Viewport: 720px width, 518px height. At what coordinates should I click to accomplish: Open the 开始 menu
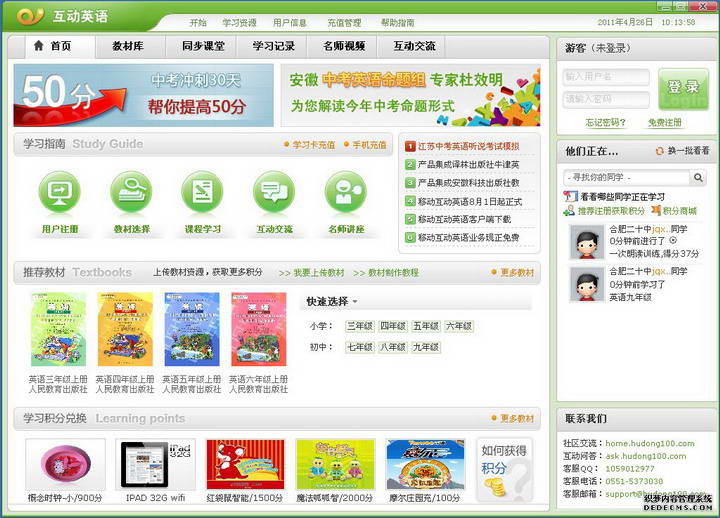[198, 23]
